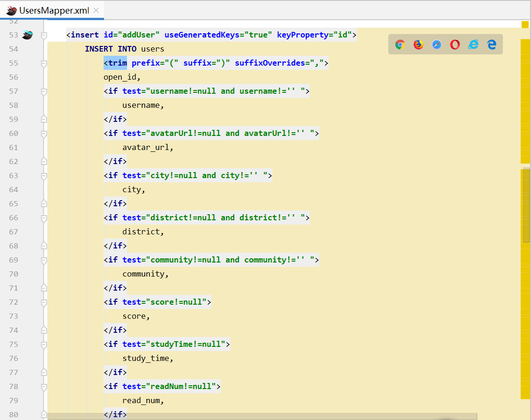Click line number 70 in gutter
The image size is (531, 420).
[x=14, y=274]
